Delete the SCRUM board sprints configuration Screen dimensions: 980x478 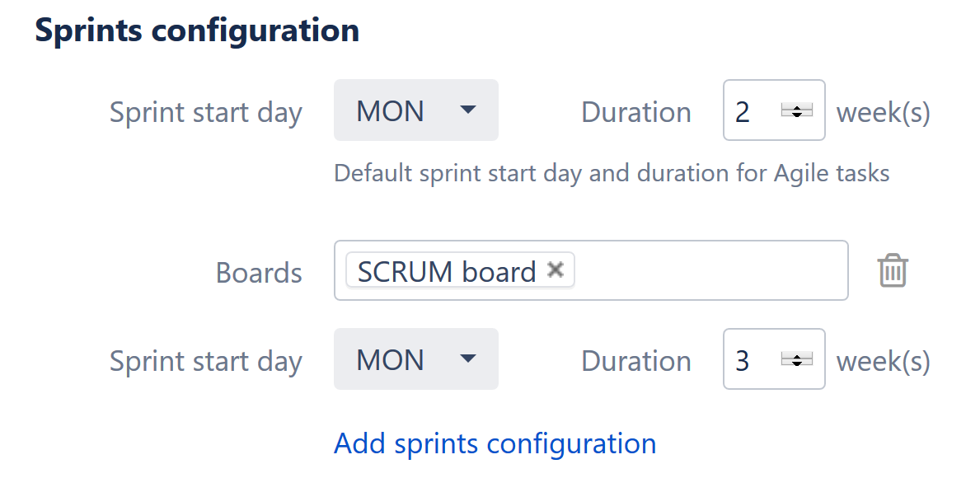pyautogui.click(x=893, y=270)
